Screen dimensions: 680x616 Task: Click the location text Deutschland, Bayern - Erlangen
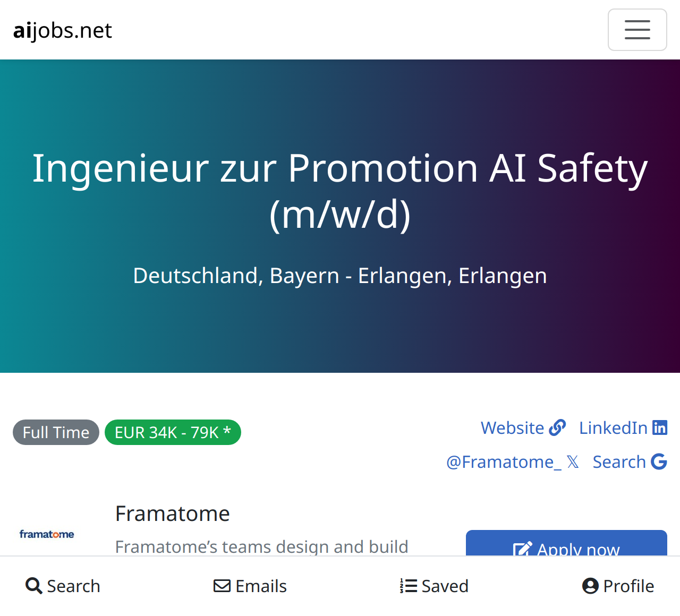(x=340, y=276)
